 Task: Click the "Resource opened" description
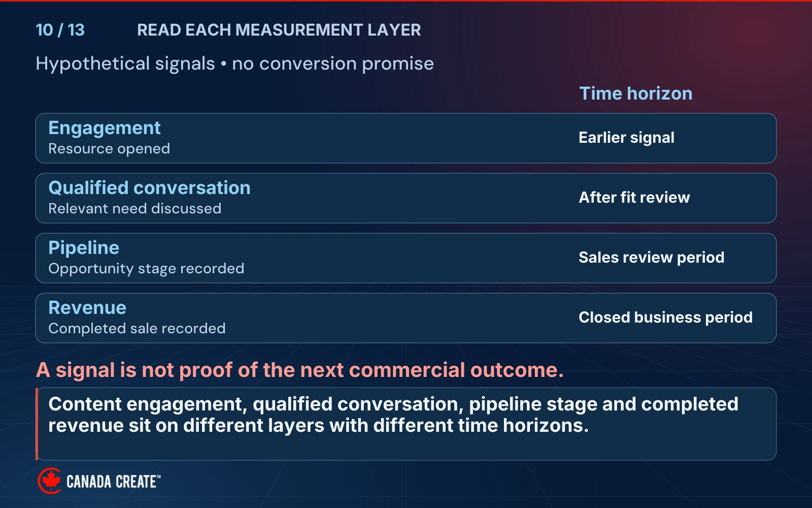pyautogui.click(x=109, y=149)
